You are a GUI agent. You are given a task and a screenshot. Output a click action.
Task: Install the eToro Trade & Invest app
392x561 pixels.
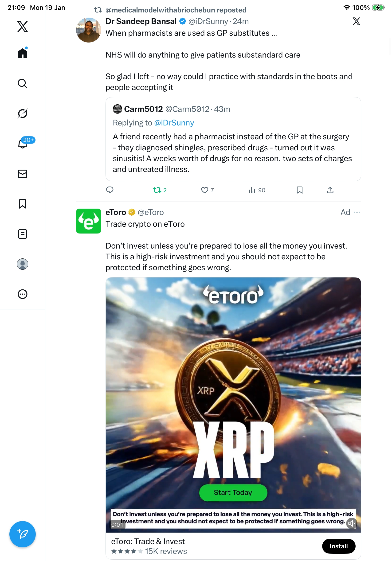(338, 546)
